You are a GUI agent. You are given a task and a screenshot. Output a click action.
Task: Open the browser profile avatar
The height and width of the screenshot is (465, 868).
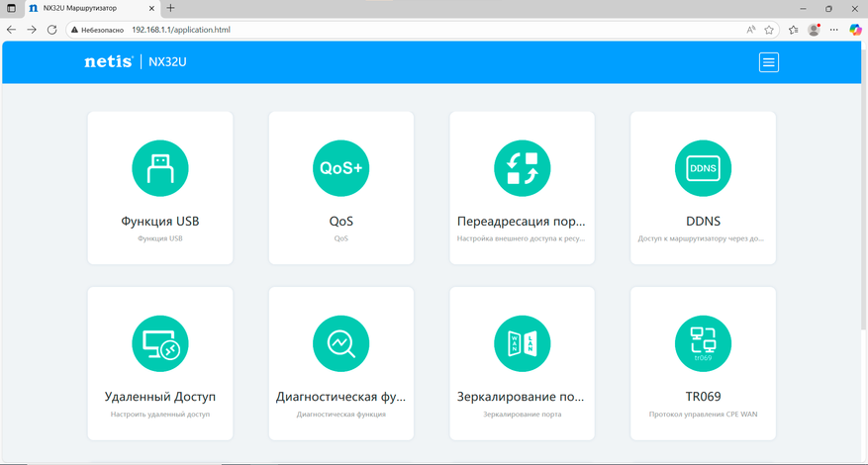(814, 30)
